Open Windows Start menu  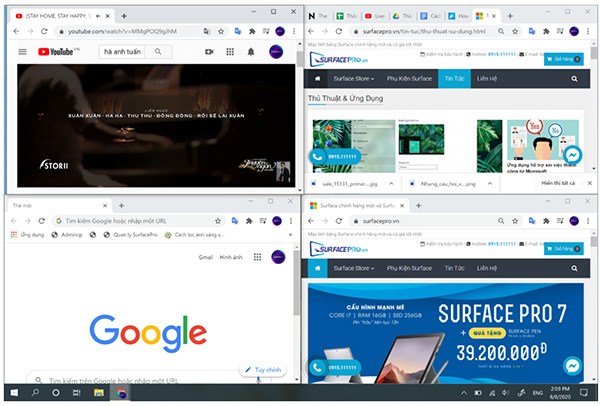tap(14, 393)
